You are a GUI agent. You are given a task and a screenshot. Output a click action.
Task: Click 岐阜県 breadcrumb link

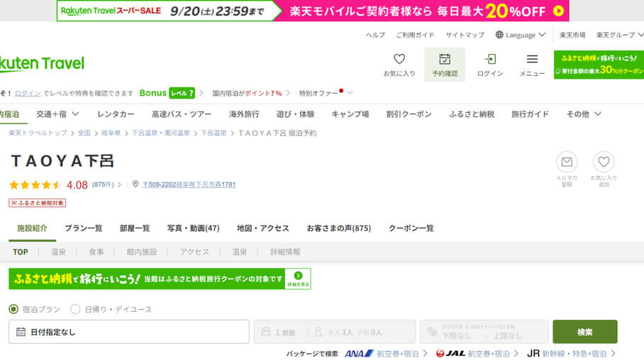point(111,133)
